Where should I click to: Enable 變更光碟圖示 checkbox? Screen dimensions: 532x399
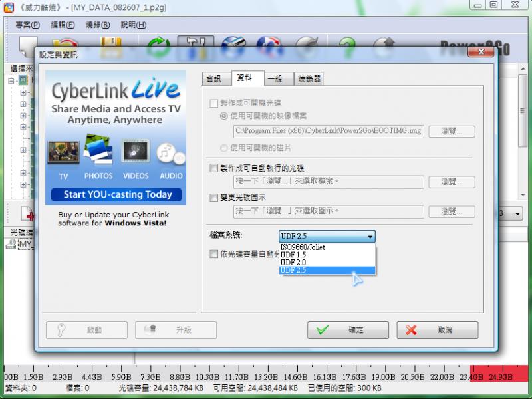pos(213,198)
